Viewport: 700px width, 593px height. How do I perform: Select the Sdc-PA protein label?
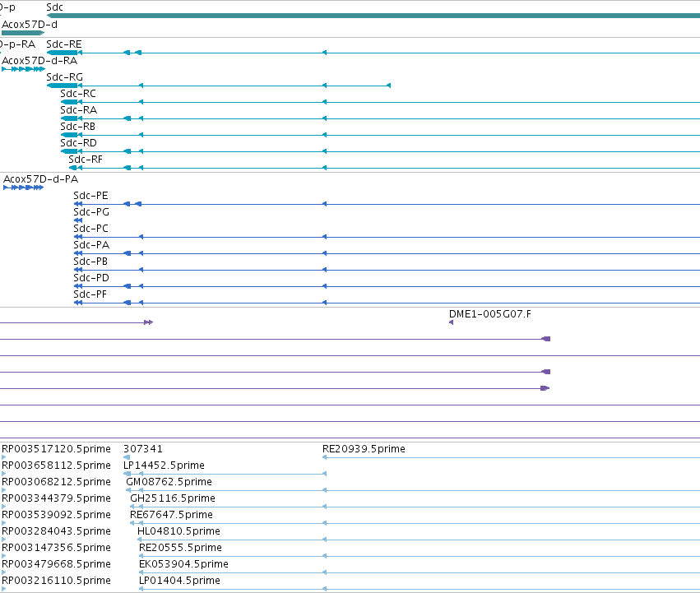(x=91, y=245)
